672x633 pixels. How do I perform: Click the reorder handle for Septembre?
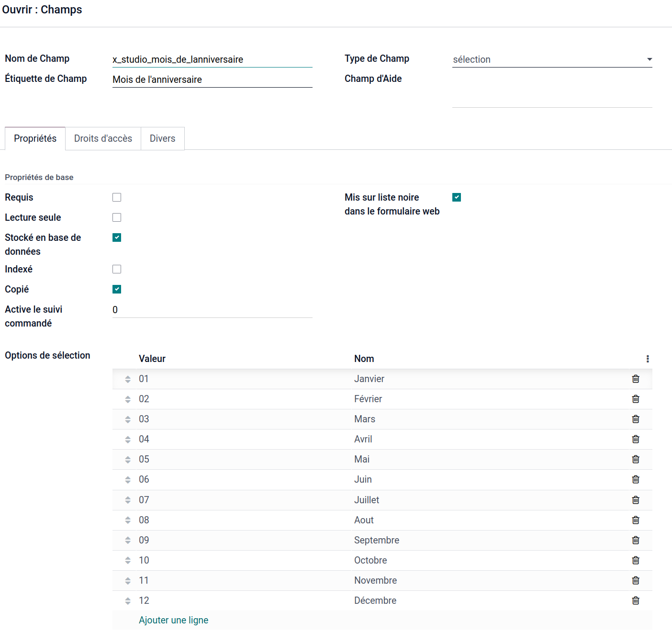pyautogui.click(x=128, y=540)
